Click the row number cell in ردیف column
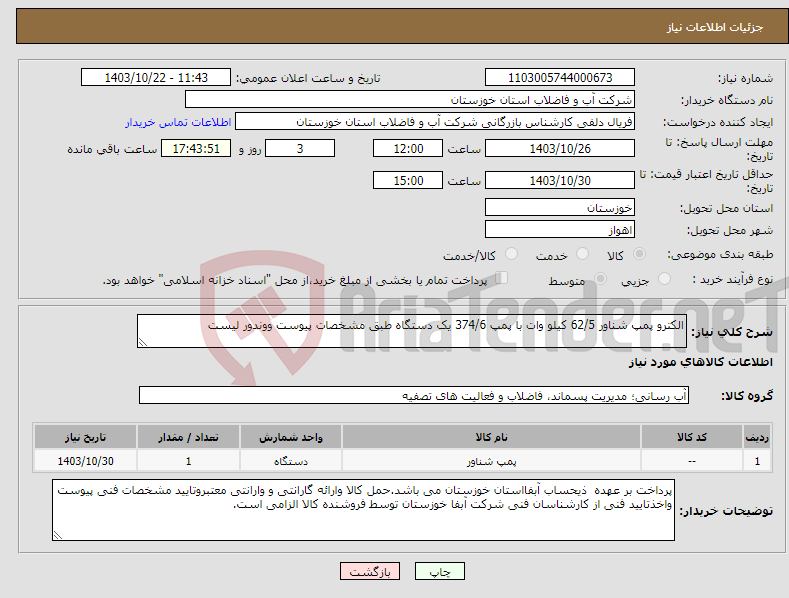Viewport: 789px width, 598px height. (x=757, y=461)
